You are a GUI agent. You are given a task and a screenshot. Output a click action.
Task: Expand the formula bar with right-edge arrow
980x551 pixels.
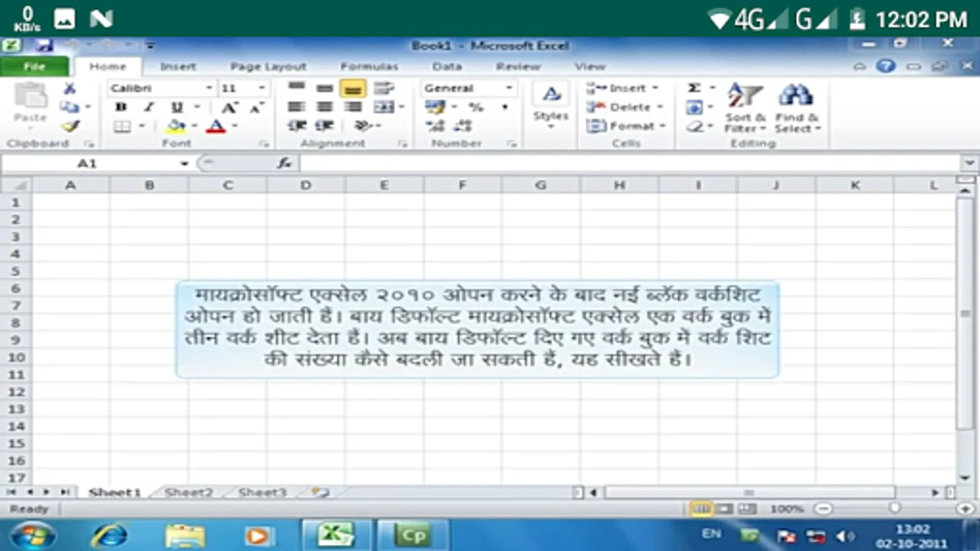pos(969,163)
